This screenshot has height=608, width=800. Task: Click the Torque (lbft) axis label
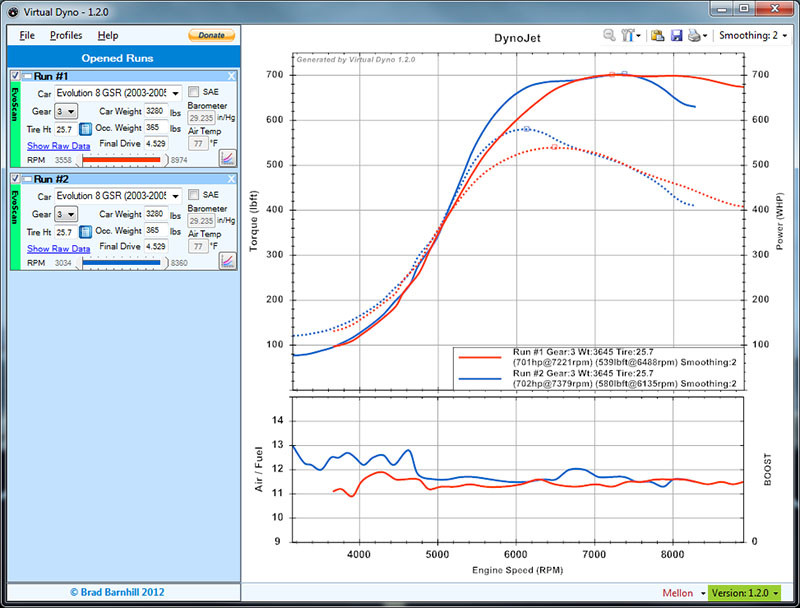(254, 221)
